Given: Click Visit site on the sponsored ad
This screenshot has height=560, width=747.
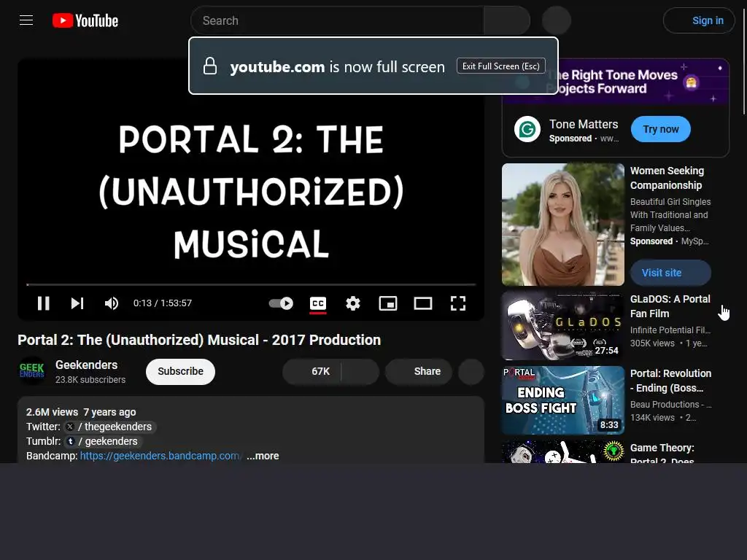Looking at the screenshot, I should (671, 273).
